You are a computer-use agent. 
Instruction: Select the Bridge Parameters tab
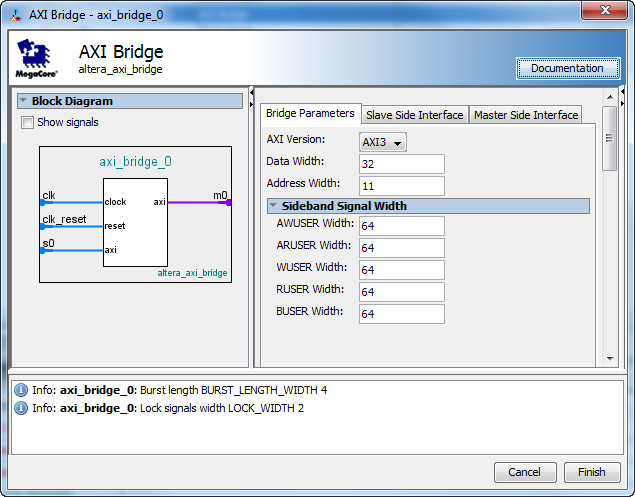(x=310, y=114)
